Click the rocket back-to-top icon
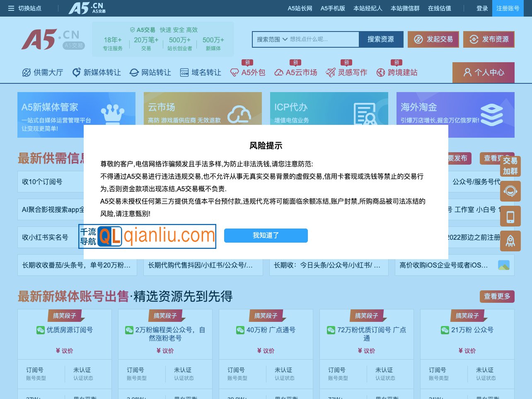Viewport: 532px width, 399px height. 510,241
